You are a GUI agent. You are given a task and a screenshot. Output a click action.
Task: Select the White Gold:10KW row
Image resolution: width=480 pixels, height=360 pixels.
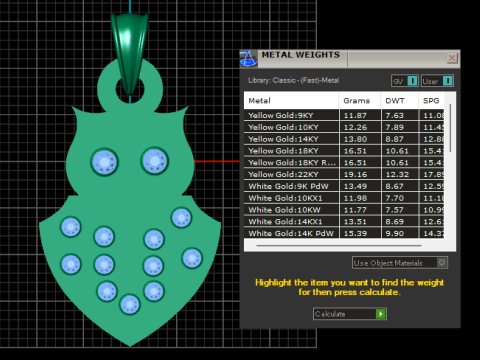[344, 210]
